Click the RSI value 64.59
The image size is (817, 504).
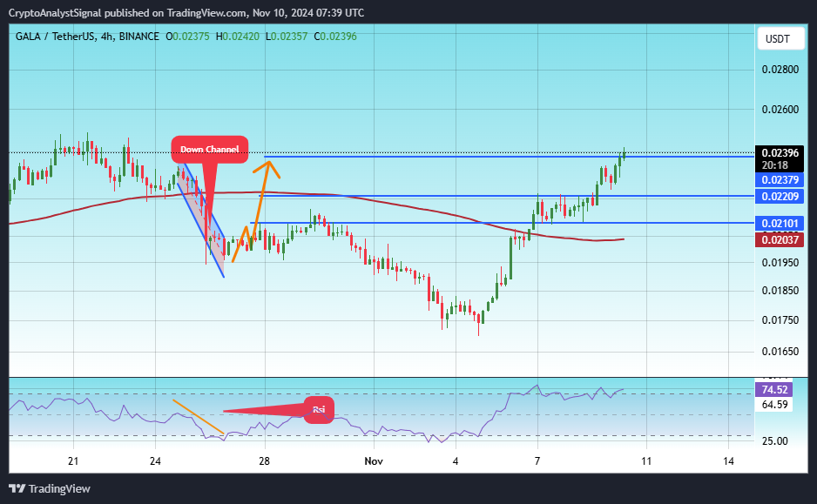(x=774, y=404)
